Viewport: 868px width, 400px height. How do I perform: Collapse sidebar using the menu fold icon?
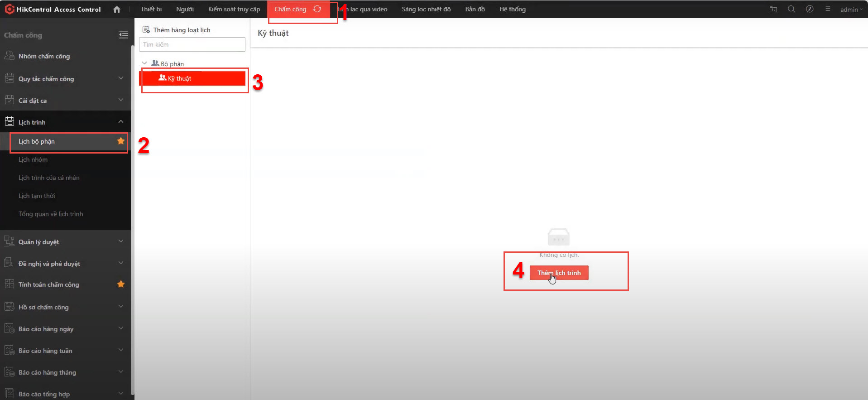[x=123, y=35]
